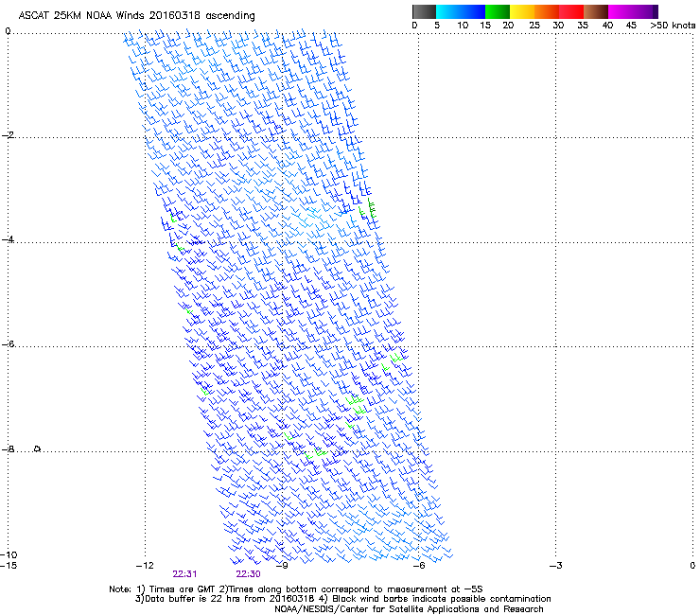Click the longitude axis label -12
This screenshot has height=615, width=700.
[145, 566]
